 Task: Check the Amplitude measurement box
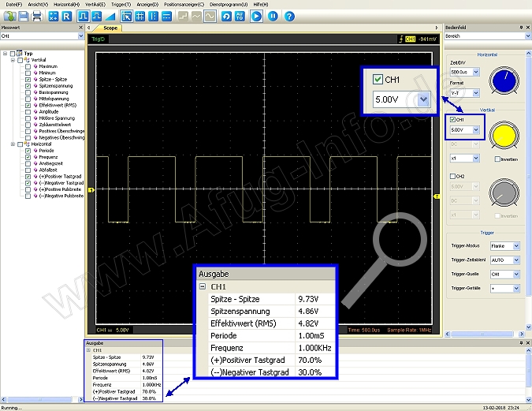[28, 112]
